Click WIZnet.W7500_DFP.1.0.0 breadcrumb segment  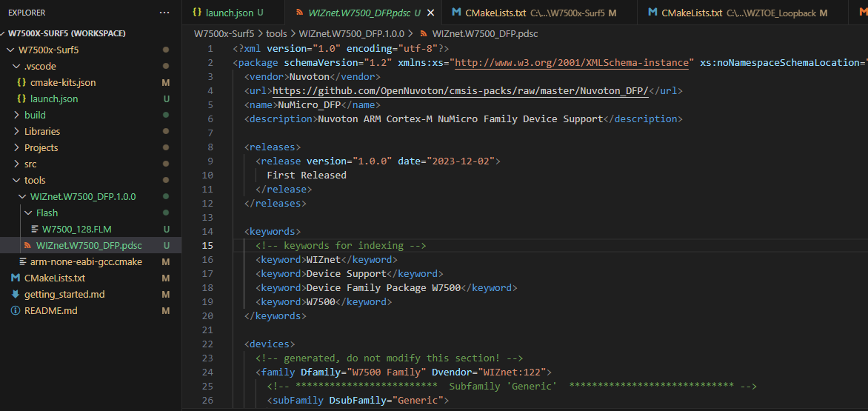pos(352,34)
